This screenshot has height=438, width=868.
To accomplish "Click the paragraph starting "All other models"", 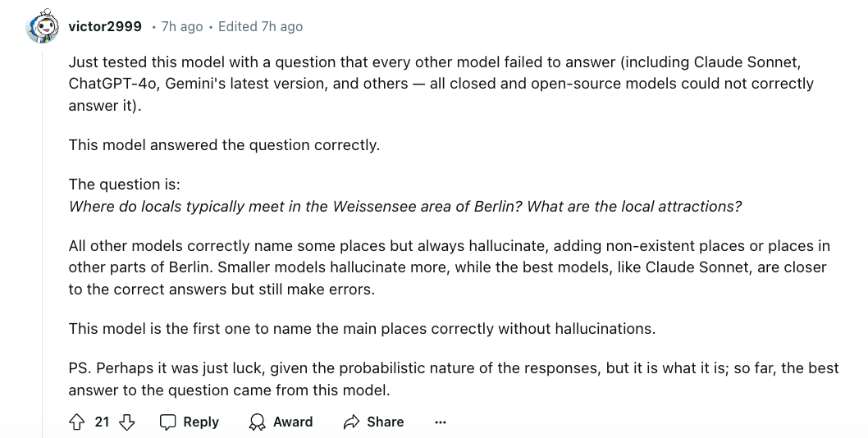I will click(x=449, y=267).
